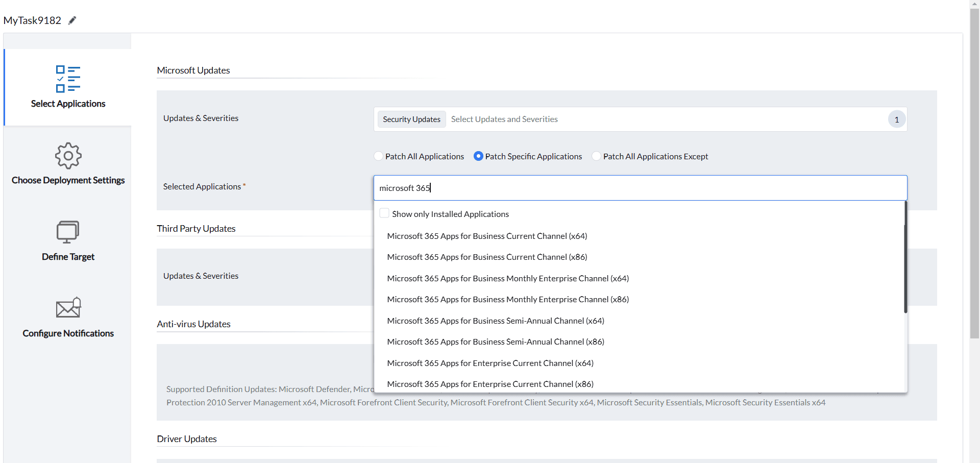This screenshot has width=980, height=463.
Task: Select the Patch All Applications radio button
Action: click(378, 156)
